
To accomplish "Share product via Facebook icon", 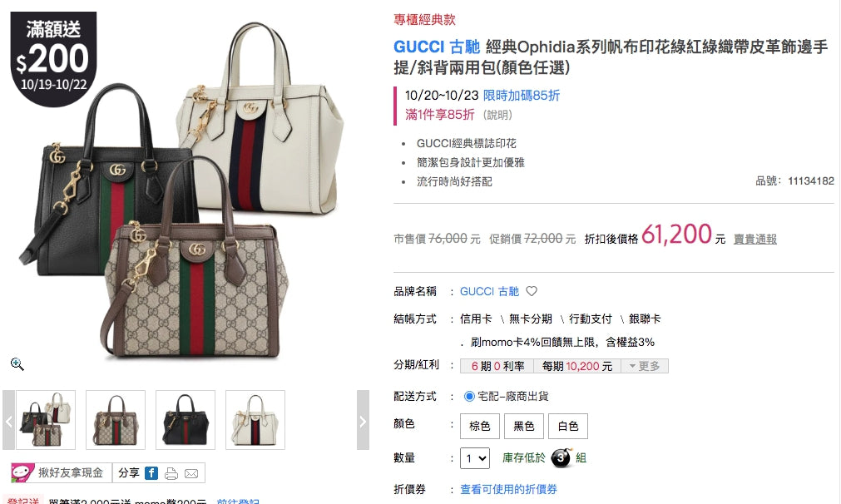I will 151,473.
